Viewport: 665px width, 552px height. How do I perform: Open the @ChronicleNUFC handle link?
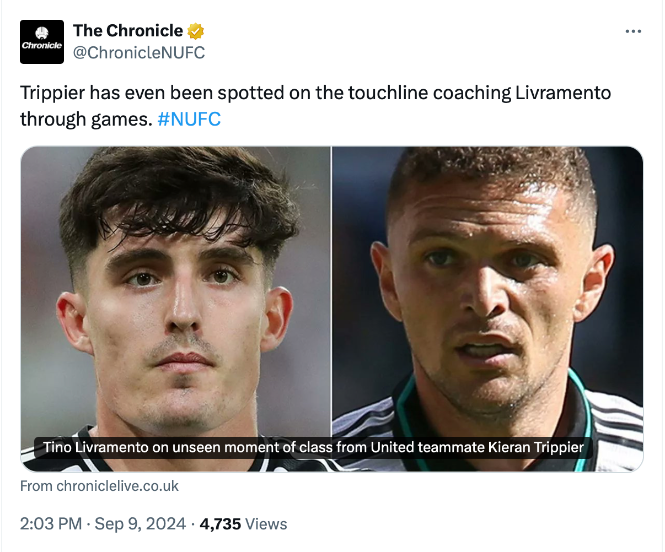coord(139,52)
